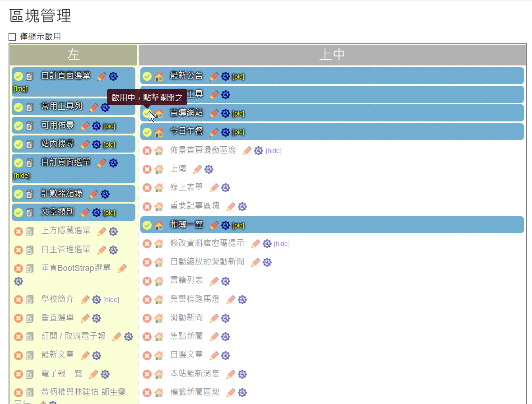Click the pencil icon for 文章類別
This screenshot has width=532, height=404.
pos(85,213)
